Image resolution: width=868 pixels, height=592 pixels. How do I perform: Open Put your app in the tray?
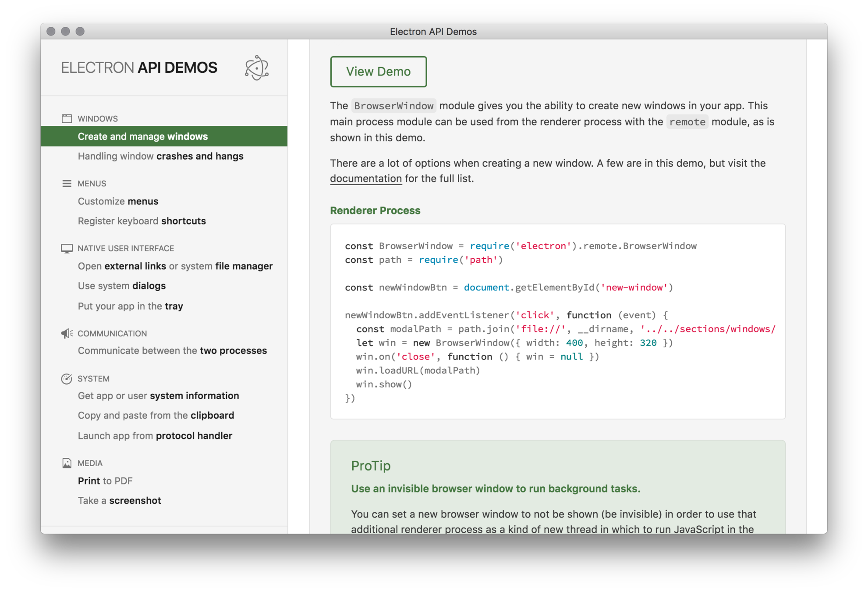130,306
